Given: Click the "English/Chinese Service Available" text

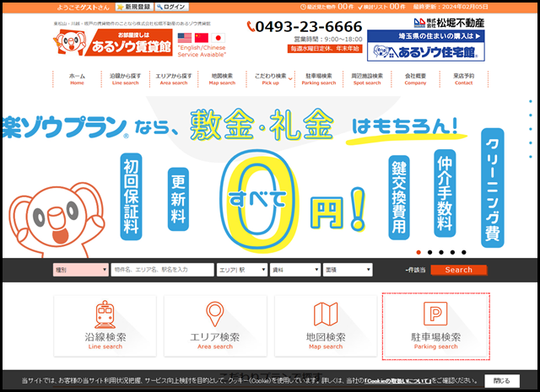Looking at the screenshot, I should [202, 51].
